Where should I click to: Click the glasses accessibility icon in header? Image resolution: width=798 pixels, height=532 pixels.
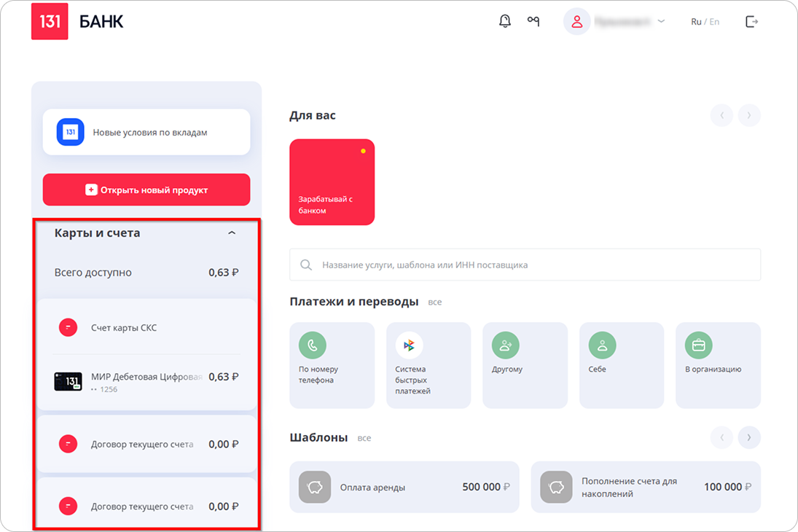(533, 21)
